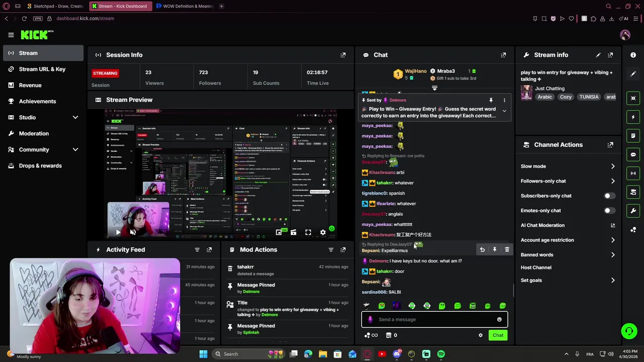
Task: Go to Stream URL & Key page
Action: point(43,69)
